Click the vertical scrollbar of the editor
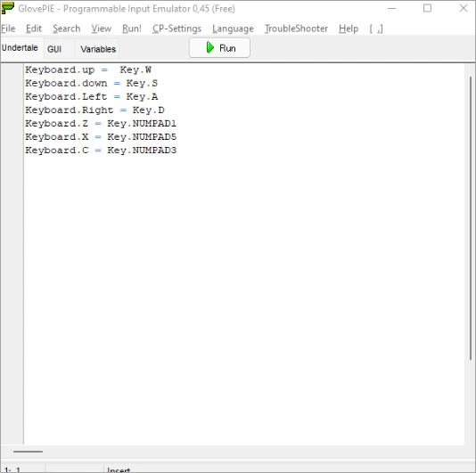Viewport: 476px width, 473px height. point(471,218)
